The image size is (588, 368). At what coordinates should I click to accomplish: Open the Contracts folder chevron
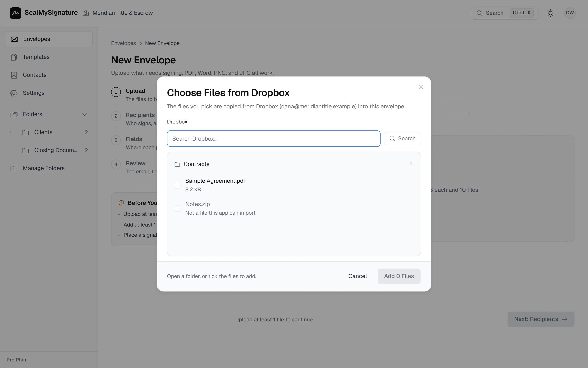[x=411, y=165]
